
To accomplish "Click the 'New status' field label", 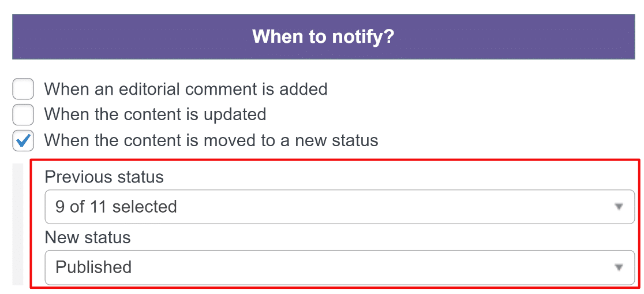I will click(88, 237).
